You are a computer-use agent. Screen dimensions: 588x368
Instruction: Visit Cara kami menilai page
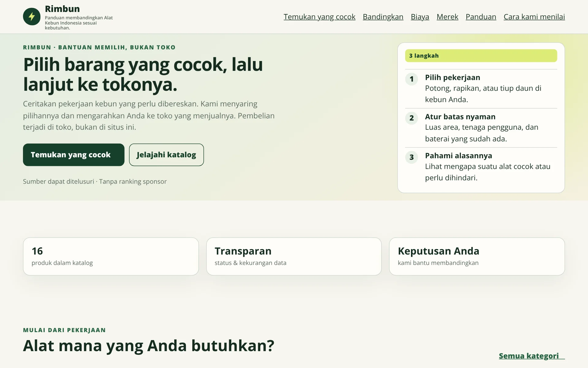(x=534, y=17)
